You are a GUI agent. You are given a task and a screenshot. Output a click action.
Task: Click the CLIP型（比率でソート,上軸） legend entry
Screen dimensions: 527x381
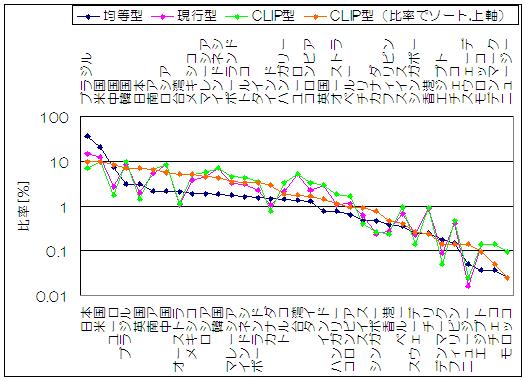[406, 15]
